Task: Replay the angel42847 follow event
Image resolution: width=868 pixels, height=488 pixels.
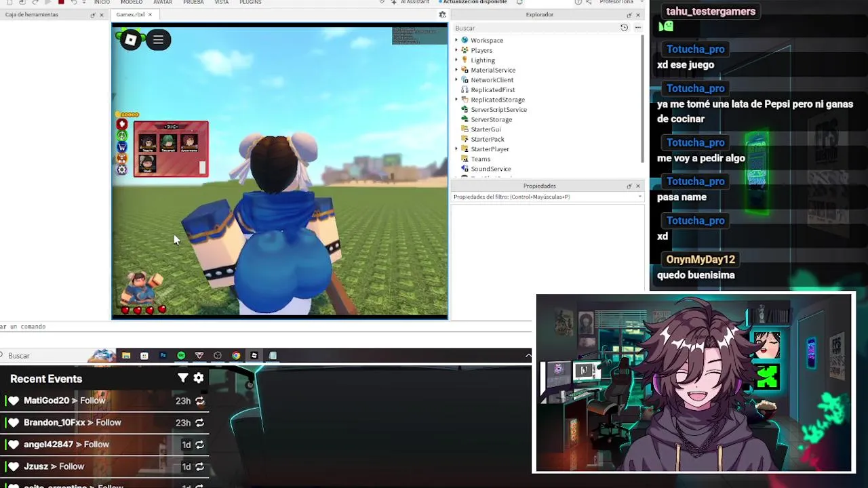Action: click(199, 445)
